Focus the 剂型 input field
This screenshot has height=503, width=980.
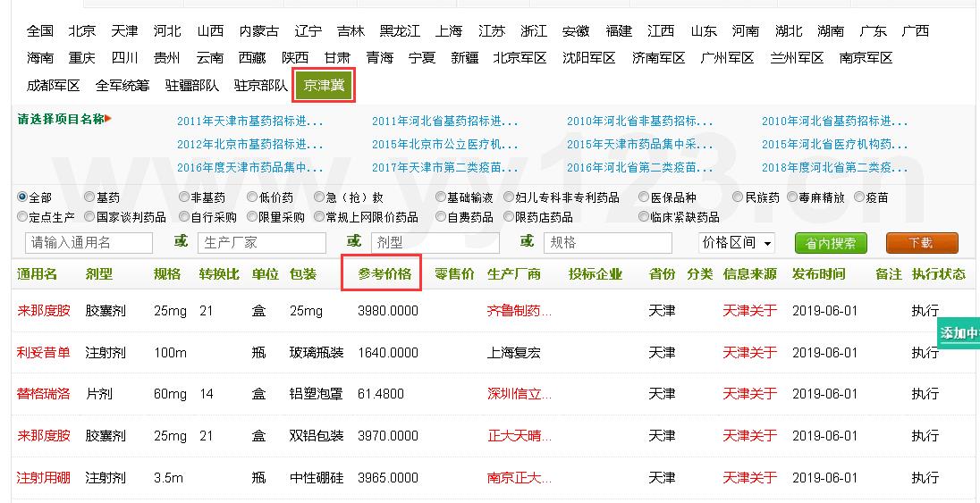pyautogui.click(x=435, y=242)
